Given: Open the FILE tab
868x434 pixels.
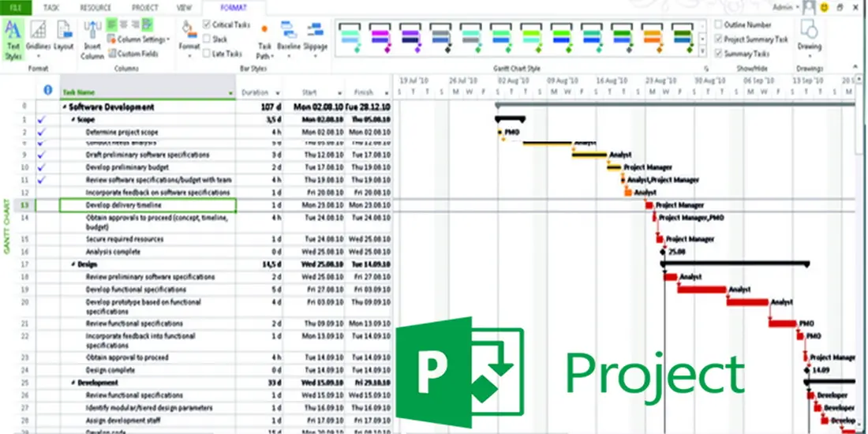Looking at the screenshot, I should point(16,8).
